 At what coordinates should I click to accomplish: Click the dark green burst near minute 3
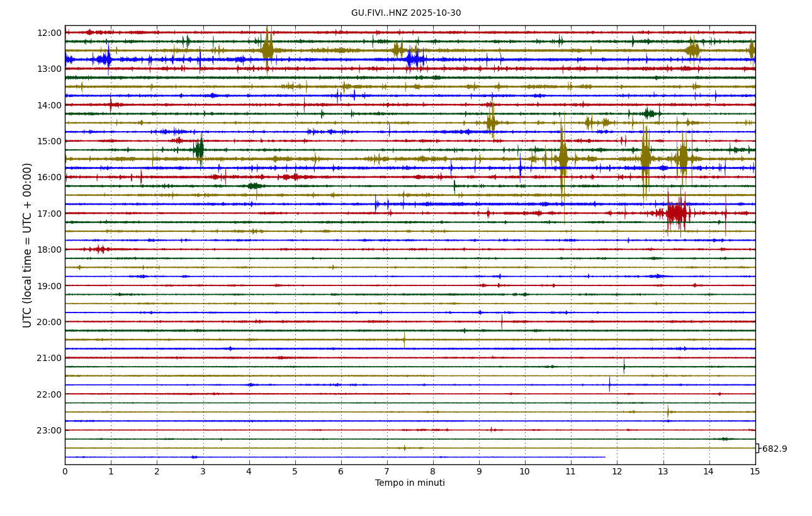click(199, 150)
